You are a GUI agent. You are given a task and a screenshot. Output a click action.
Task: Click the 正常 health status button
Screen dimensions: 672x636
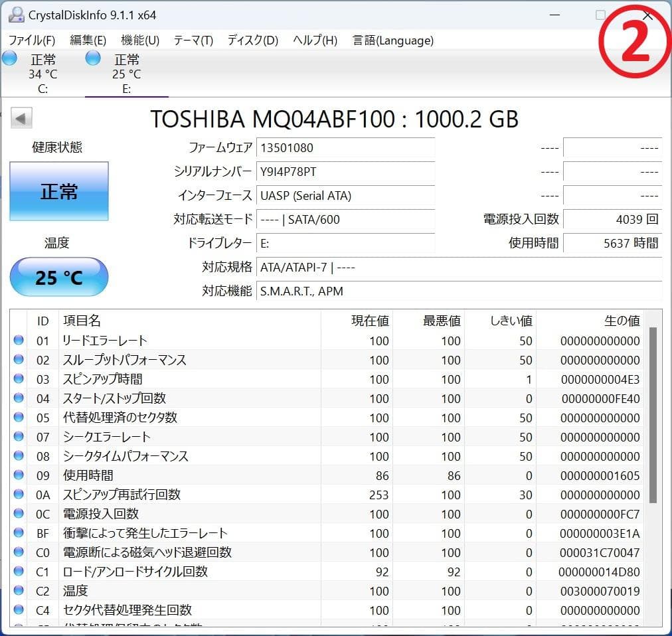click(58, 191)
